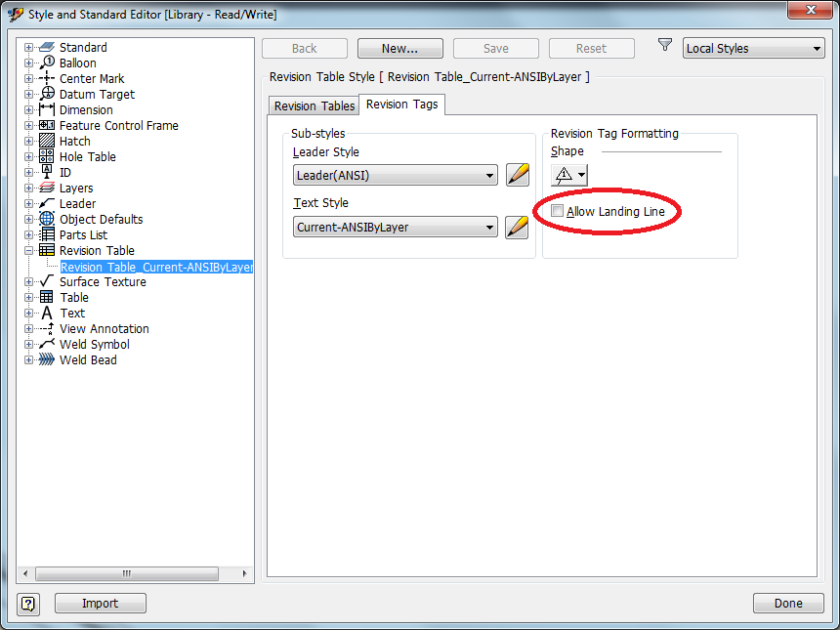Select the Layers style icon

[46, 188]
